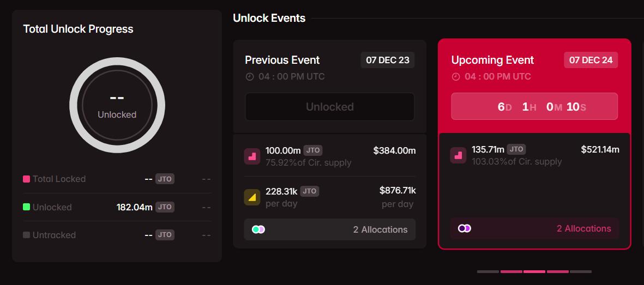This screenshot has width=644, height=285.
Task: Click the clock icon under Previous Event
Action: pos(250,77)
